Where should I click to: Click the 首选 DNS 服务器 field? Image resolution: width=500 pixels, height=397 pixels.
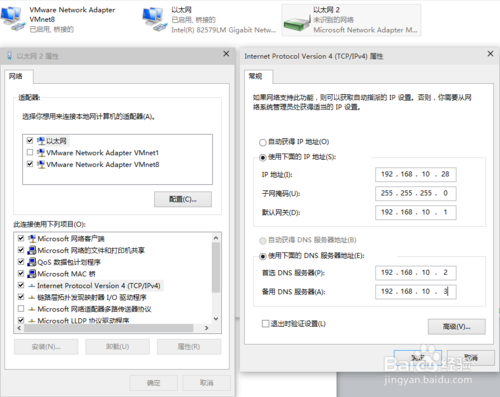tap(416, 273)
